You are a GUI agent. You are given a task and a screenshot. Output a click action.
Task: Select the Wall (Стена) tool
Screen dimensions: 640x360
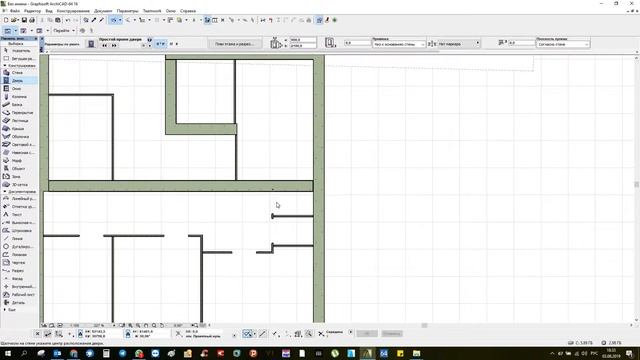pyautogui.click(x=19, y=73)
